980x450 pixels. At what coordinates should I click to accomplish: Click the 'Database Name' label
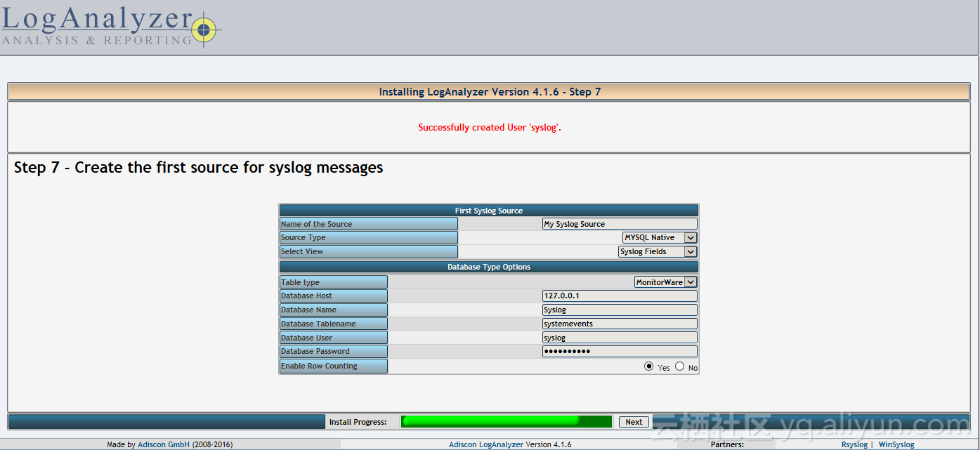coord(334,310)
